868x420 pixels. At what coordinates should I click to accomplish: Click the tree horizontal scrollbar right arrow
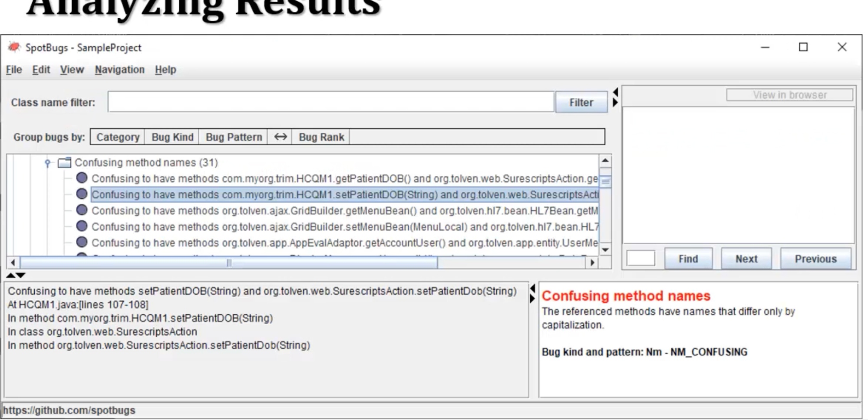tap(592, 262)
